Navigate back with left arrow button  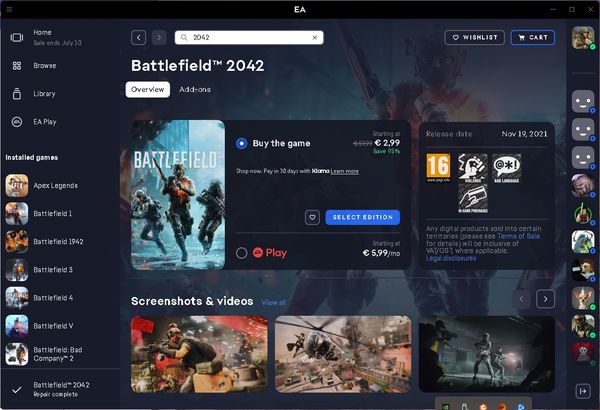coord(139,38)
